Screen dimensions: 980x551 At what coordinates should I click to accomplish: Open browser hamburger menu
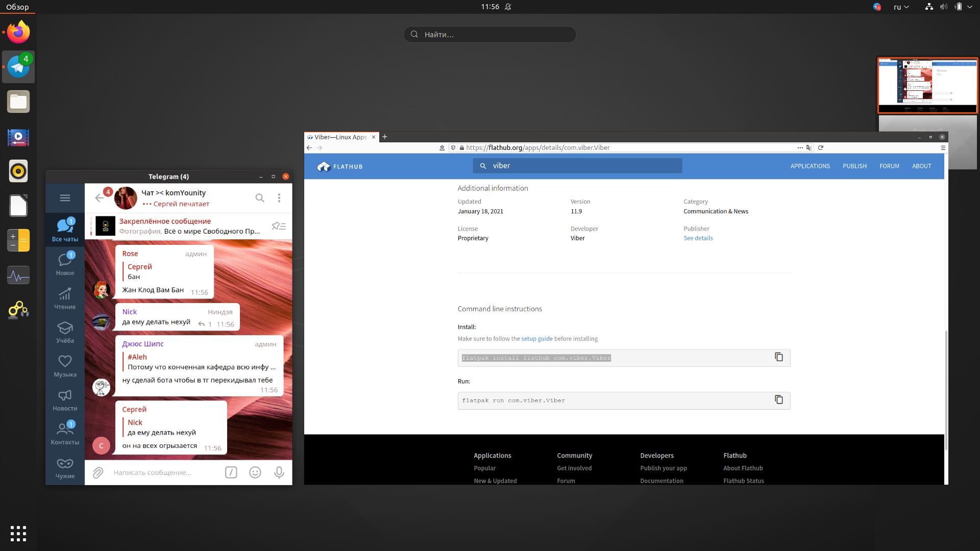(943, 147)
